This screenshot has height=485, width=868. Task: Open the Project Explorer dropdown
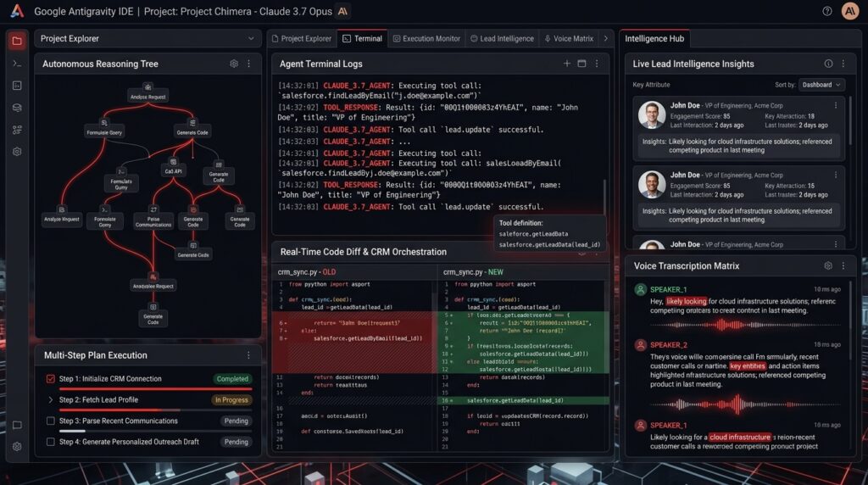point(147,39)
